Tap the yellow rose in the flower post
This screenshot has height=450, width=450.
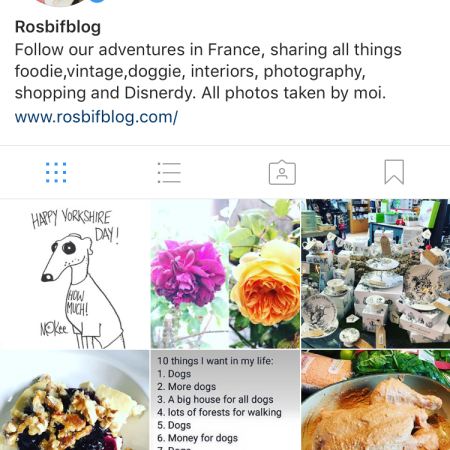click(267, 283)
